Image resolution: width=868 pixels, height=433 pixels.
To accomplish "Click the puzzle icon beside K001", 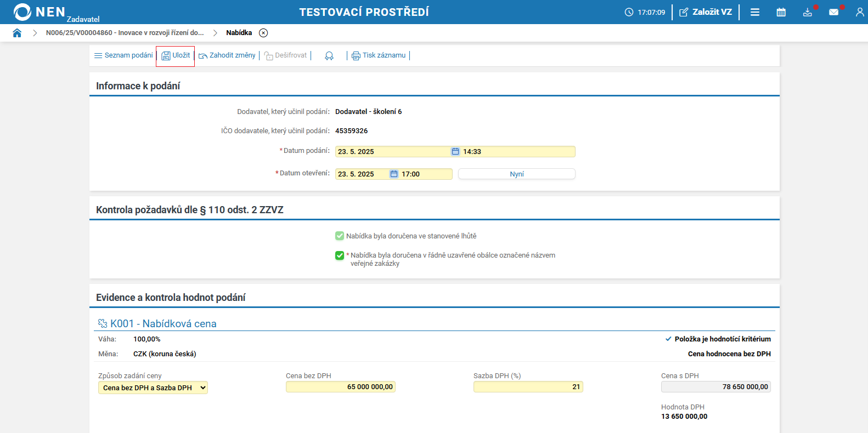I will pyautogui.click(x=103, y=323).
